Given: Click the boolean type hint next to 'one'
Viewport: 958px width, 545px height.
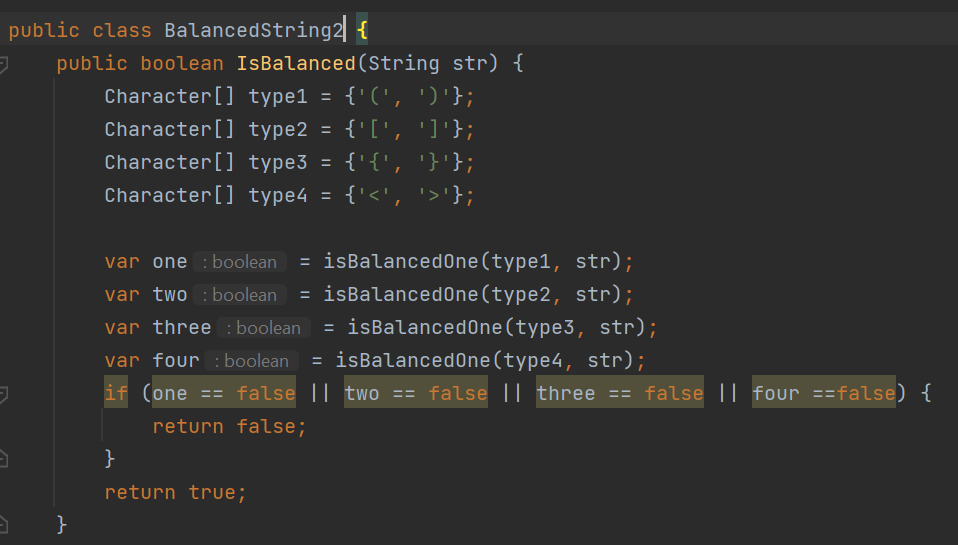Looking at the screenshot, I should [239, 262].
